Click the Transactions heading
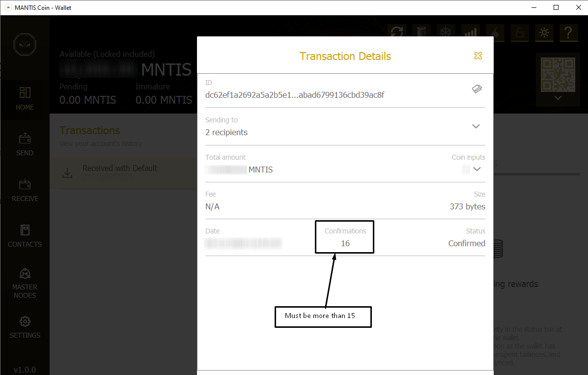 tap(89, 130)
